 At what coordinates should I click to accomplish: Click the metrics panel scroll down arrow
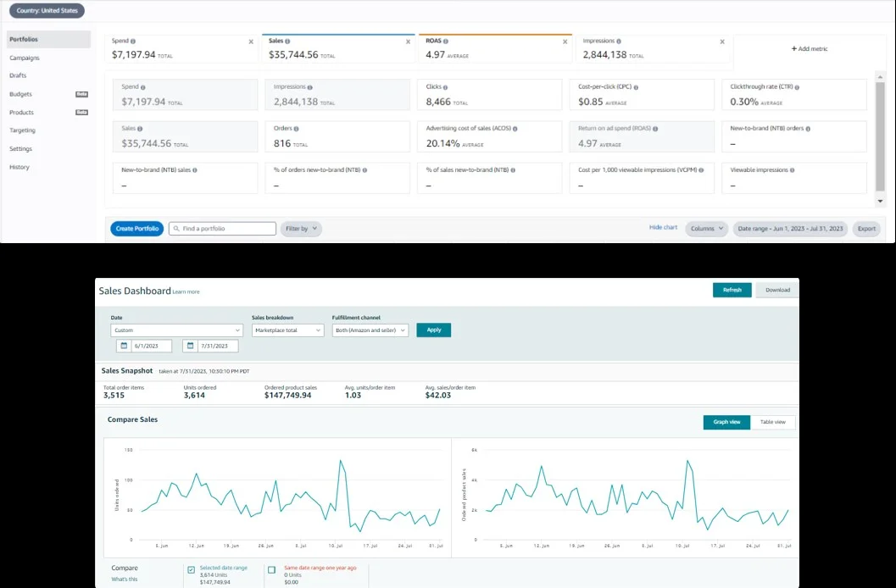point(880,201)
